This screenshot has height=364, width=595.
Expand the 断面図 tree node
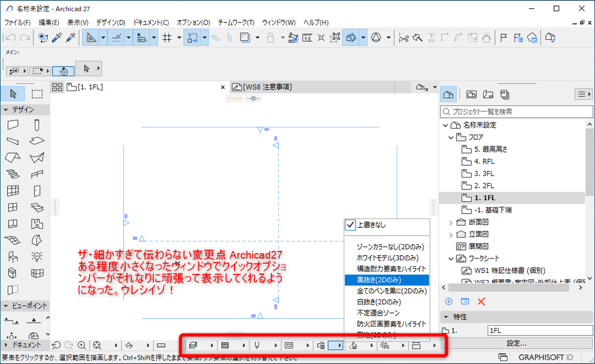click(451, 222)
